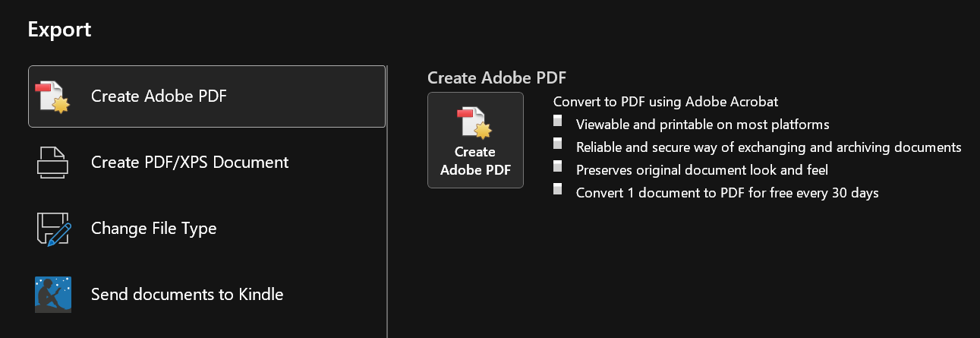
Task: Open the 'Create PDF/XPS Document' option
Action: point(190,163)
